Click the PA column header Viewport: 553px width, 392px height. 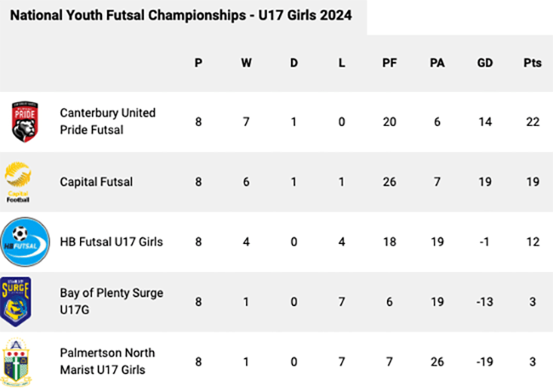point(437,63)
